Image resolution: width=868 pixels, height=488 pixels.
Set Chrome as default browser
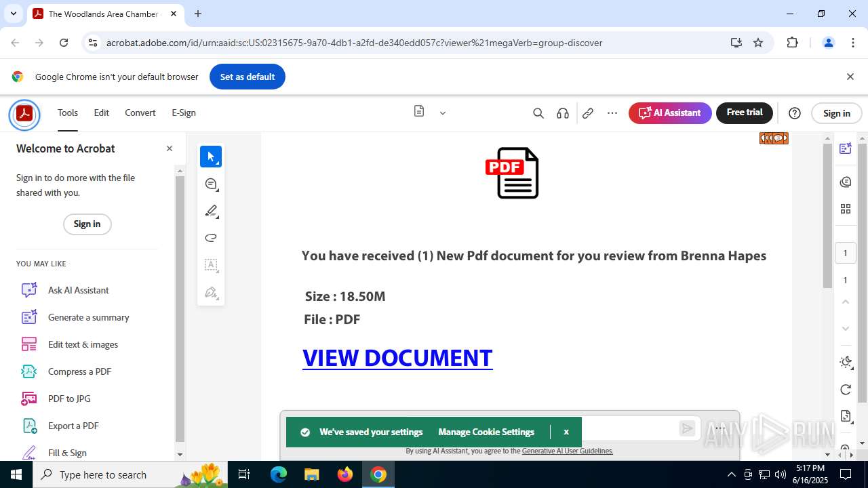click(x=248, y=77)
